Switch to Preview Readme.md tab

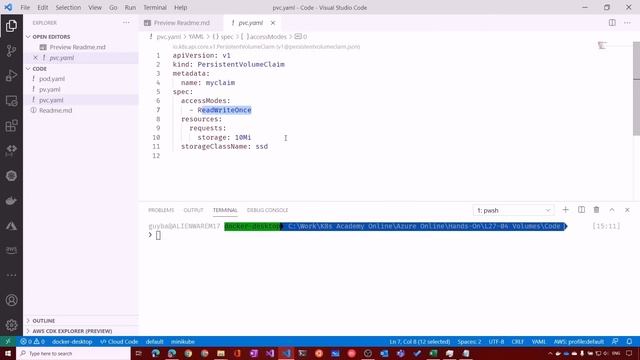[x=181, y=23]
